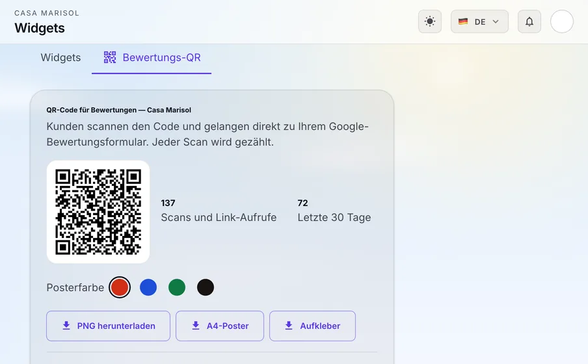Download the Aufkleber sticker
The width and height of the screenshot is (588, 364).
(312, 326)
